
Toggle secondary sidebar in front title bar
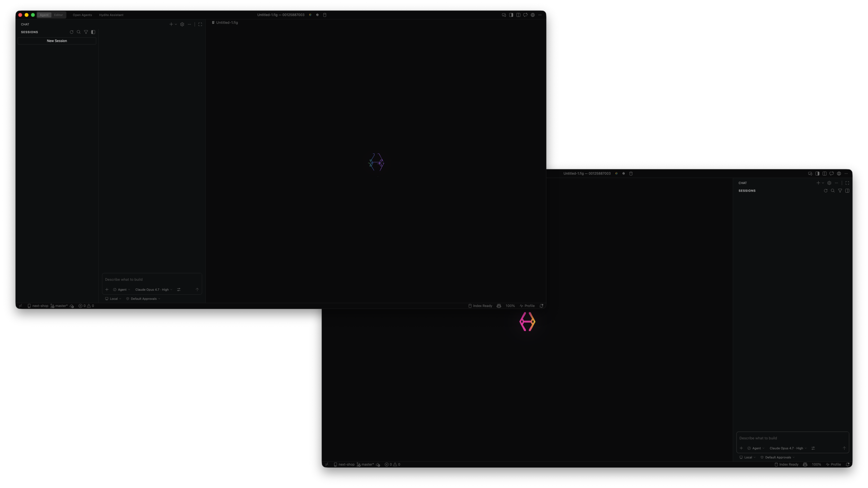click(511, 15)
